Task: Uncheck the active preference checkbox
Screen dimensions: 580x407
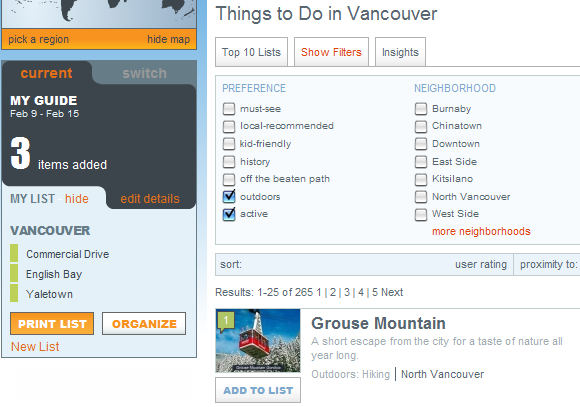Action: point(229,214)
